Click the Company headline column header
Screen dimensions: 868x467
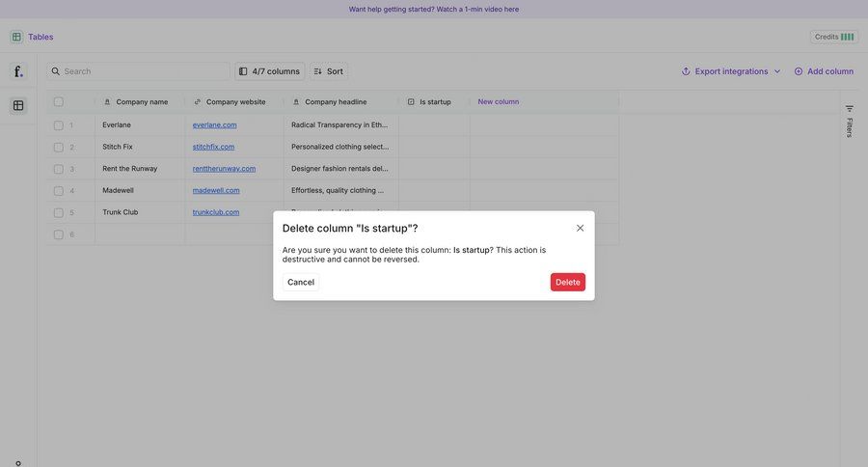pyautogui.click(x=341, y=102)
